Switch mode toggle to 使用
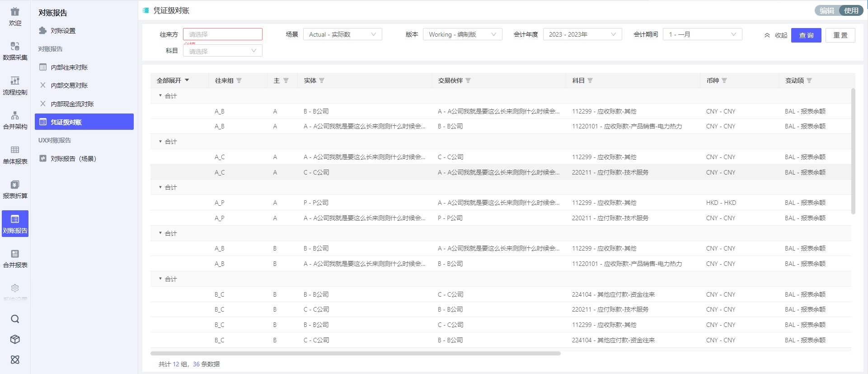The height and width of the screenshot is (374, 868). (x=851, y=10)
